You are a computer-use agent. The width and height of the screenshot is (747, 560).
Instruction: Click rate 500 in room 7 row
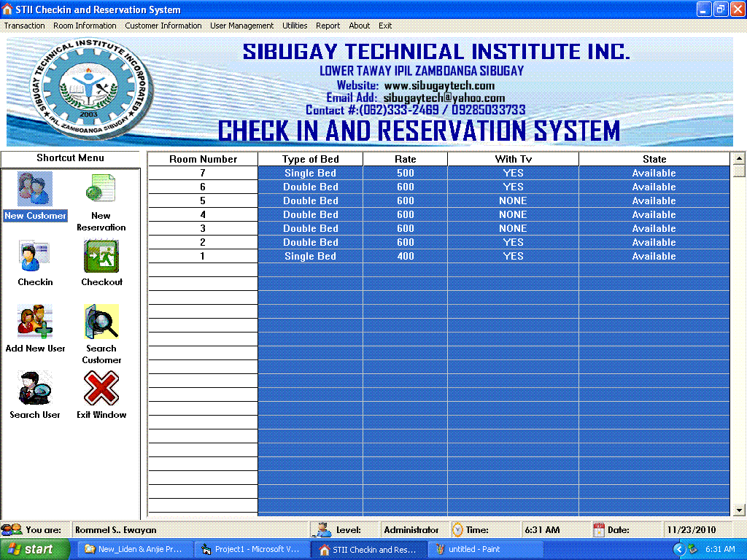(x=406, y=173)
